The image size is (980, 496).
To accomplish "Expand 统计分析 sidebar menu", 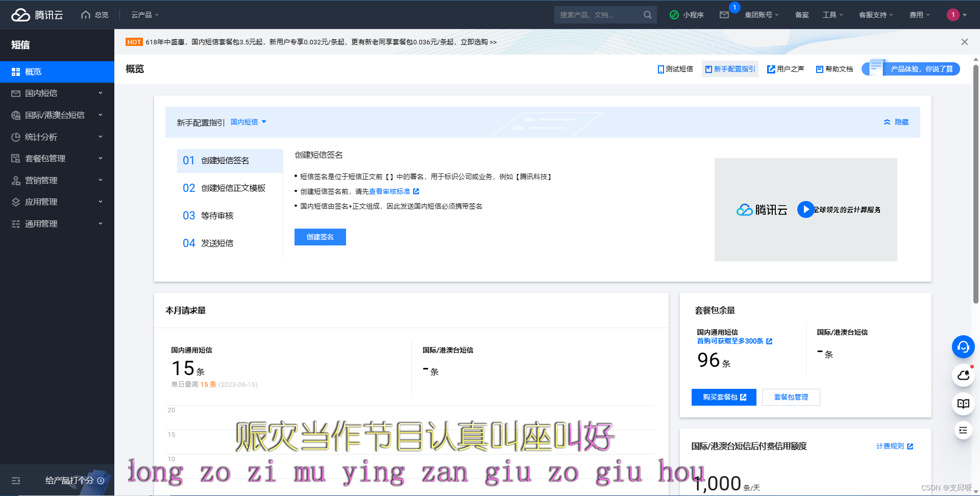I will pos(57,137).
